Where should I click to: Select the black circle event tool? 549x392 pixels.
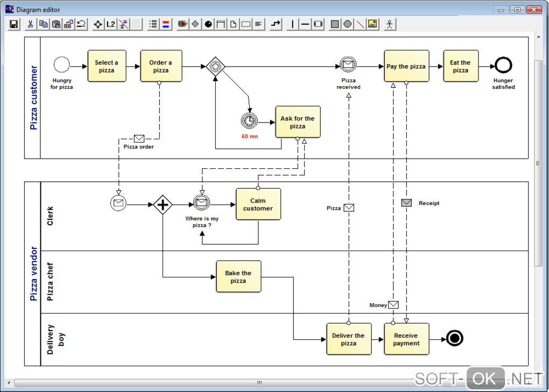(208, 24)
